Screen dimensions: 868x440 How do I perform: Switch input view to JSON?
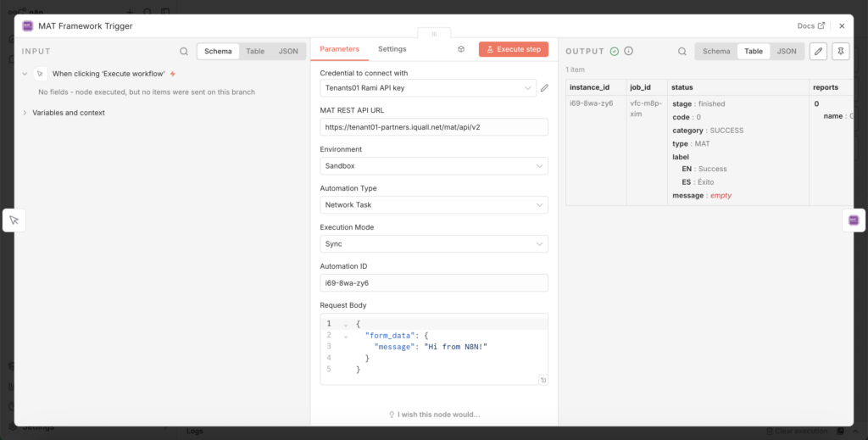point(288,52)
